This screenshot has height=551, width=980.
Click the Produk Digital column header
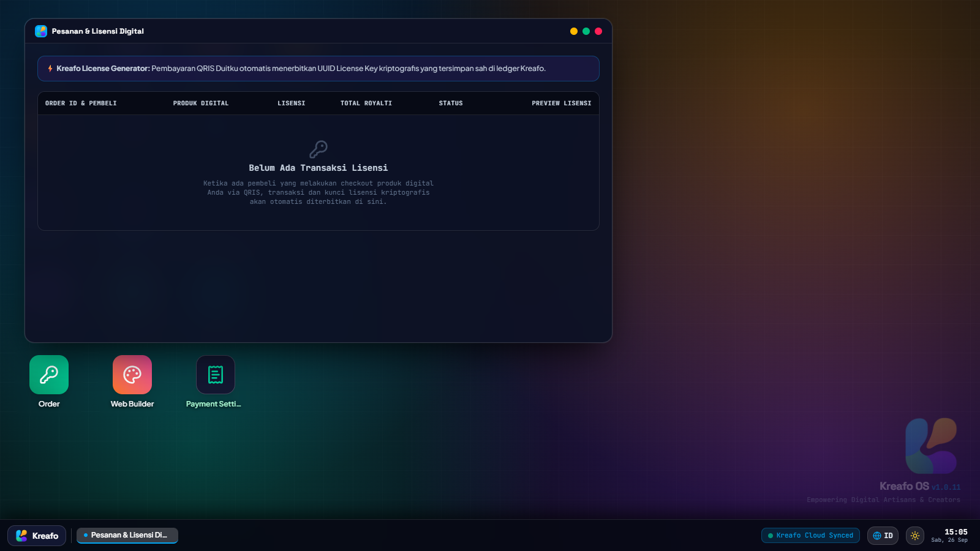pos(201,103)
